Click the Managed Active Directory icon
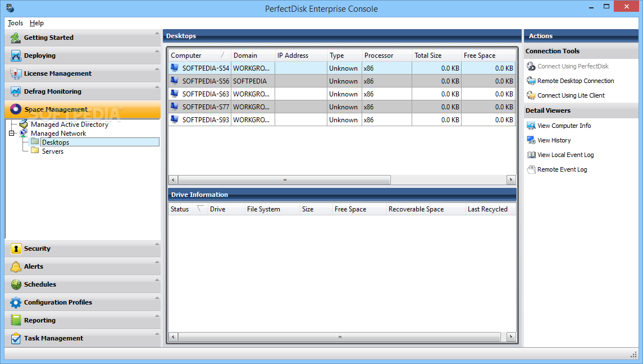643x364 pixels. pos(24,124)
